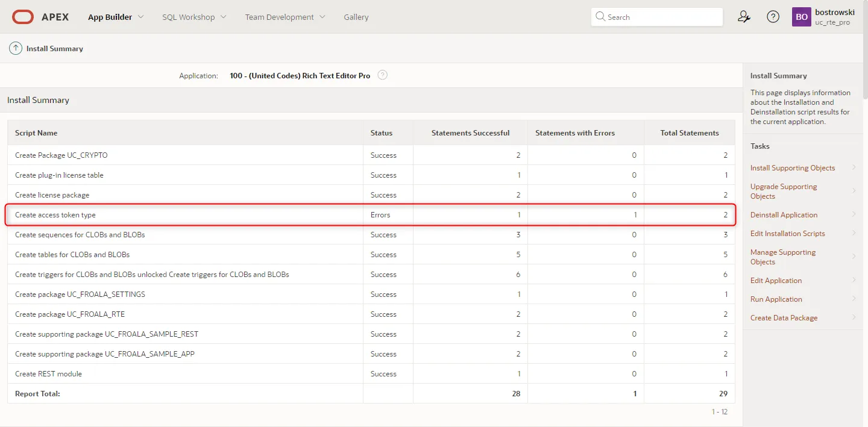The width and height of the screenshot is (868, 427).
Task: Select Create sequences for CLOBs and BLOBs
Action: [x=371, y=235]
